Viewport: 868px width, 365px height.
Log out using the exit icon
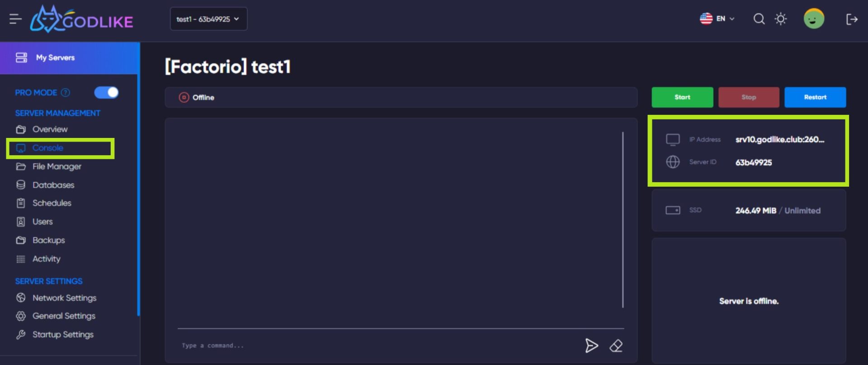(x=852, y=19)
